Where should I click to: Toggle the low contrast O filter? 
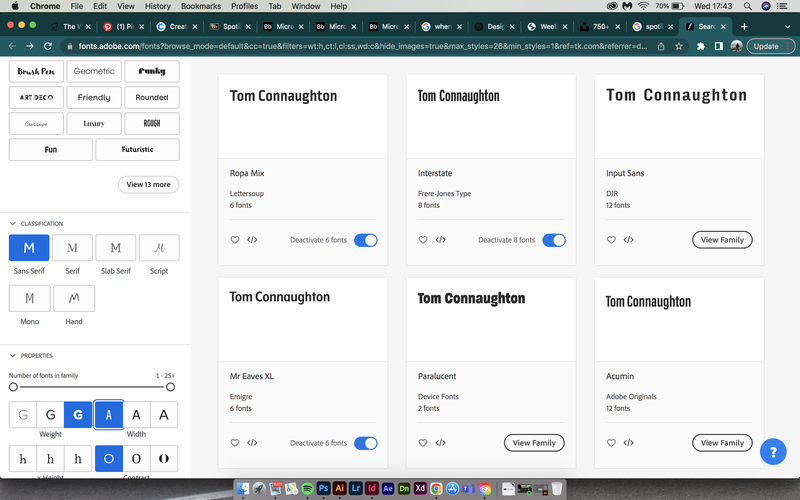pyautogui.click(x=109, y=458)
